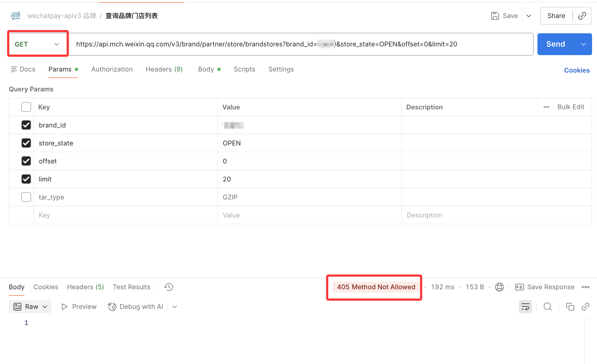Toggle the word wrap icon in response

click(525, 307)
